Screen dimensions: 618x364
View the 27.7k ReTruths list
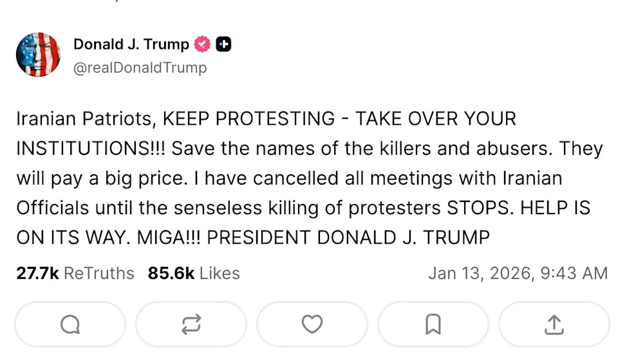75,273
